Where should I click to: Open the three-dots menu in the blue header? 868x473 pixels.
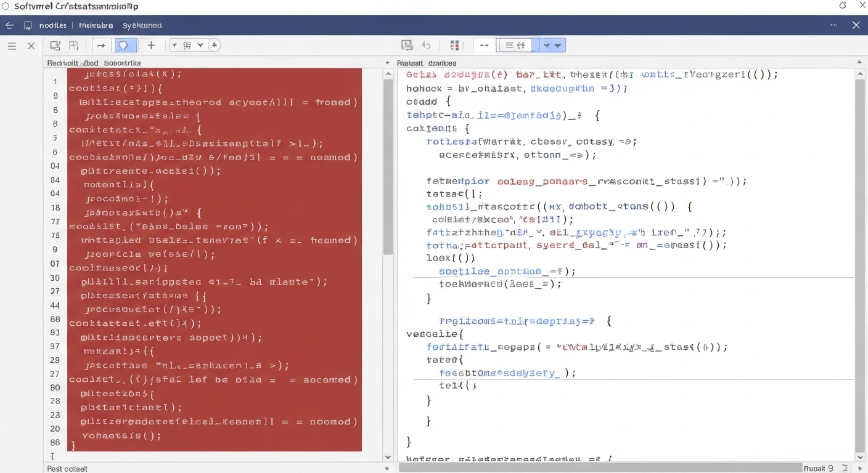click(833, 26)
